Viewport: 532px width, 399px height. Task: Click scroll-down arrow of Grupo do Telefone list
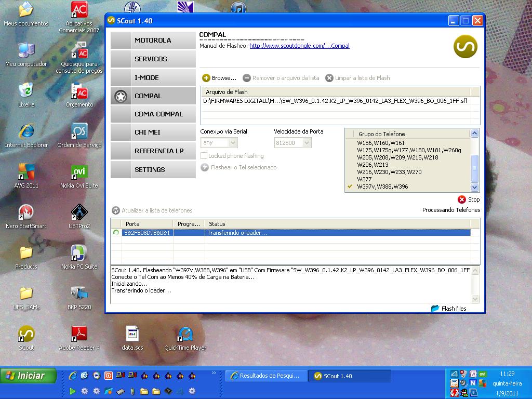click(475, 187)
